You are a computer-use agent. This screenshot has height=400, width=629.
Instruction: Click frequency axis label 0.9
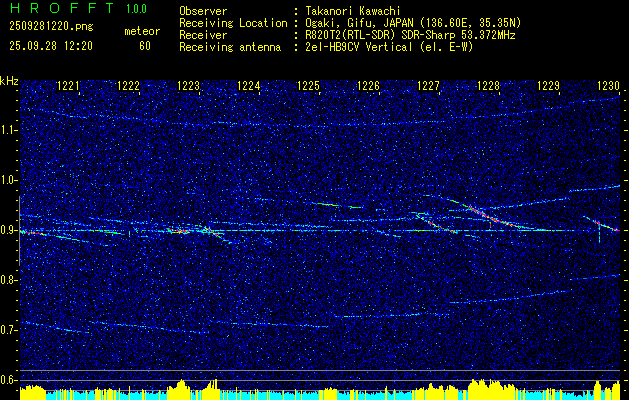tap(9, 230)
